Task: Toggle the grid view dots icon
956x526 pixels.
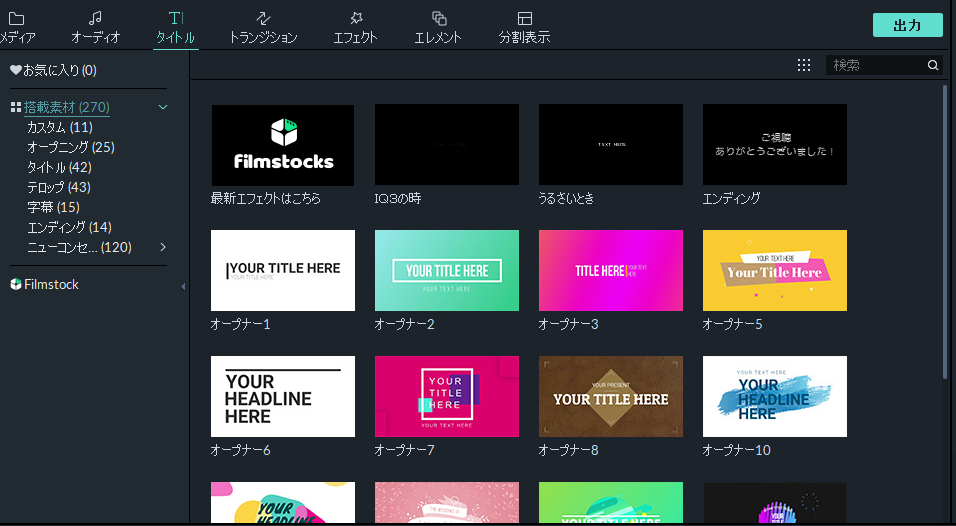Action: point(804,65)
